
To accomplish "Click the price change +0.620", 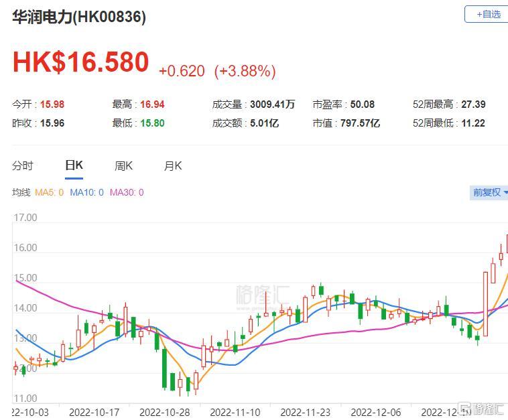I will (182, 71).
